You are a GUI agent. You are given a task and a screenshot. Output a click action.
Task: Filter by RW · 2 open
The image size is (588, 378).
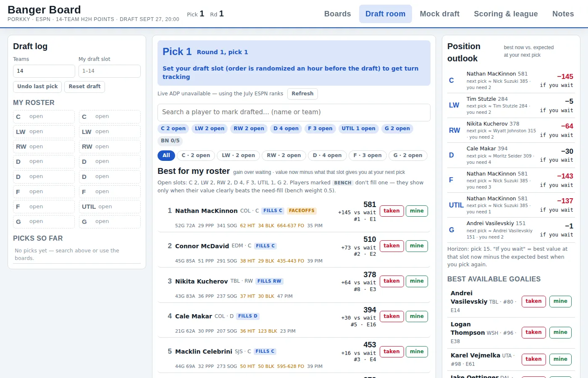click(x=284, y=155)
